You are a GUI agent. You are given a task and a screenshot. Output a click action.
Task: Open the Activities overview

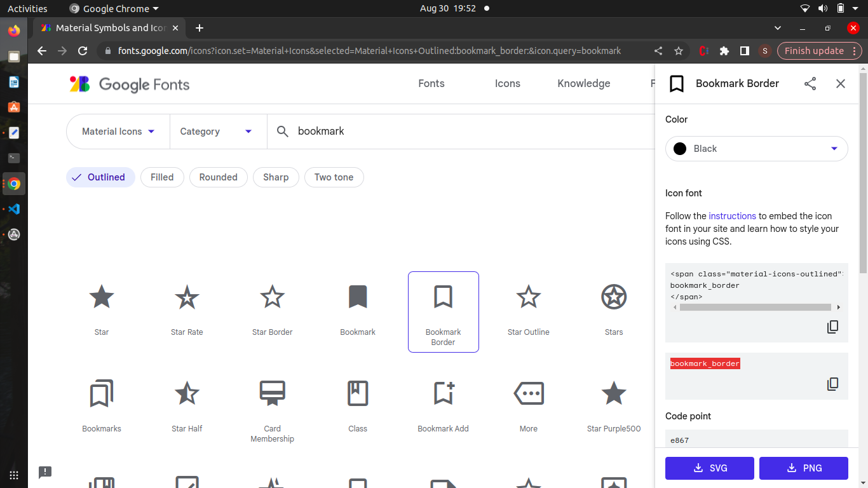(x=27, y=8)
